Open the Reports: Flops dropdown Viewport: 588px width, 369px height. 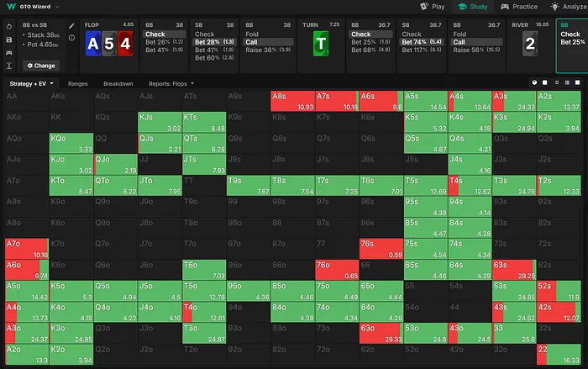pos(171,84)
